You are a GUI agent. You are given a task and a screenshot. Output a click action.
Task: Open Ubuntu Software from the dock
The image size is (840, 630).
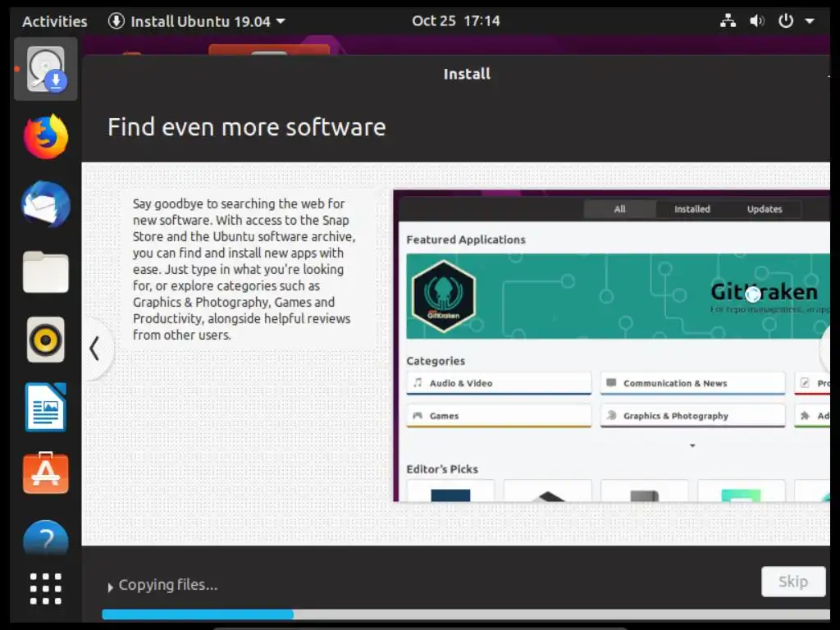click(46, 473)
